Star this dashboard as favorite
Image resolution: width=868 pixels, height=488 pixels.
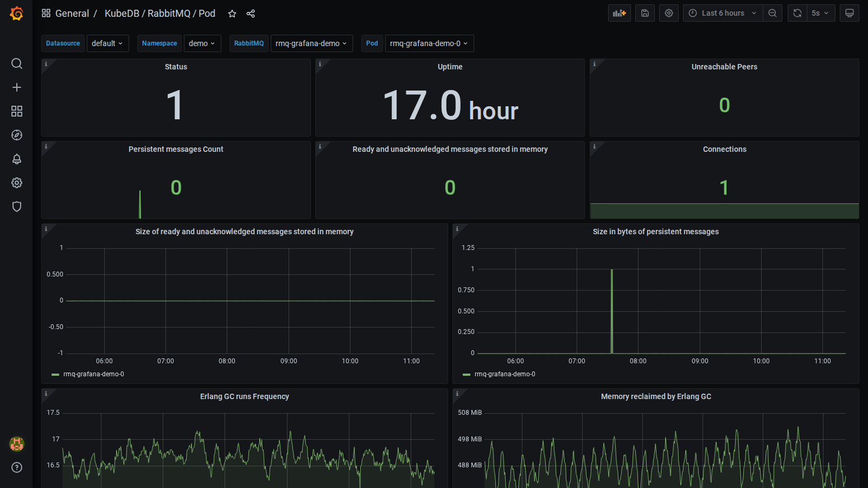pyautogui.click(x=232, y=14)
